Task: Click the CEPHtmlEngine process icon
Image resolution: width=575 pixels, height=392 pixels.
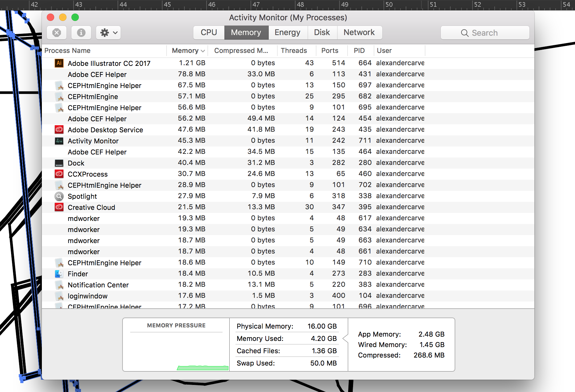Action: pyautogui.click(x=59, y=96)
